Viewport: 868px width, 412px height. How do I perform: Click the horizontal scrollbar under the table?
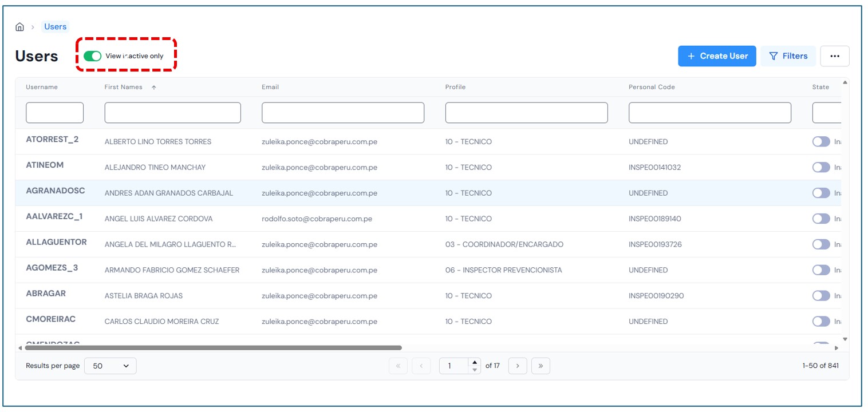point(213,347)
